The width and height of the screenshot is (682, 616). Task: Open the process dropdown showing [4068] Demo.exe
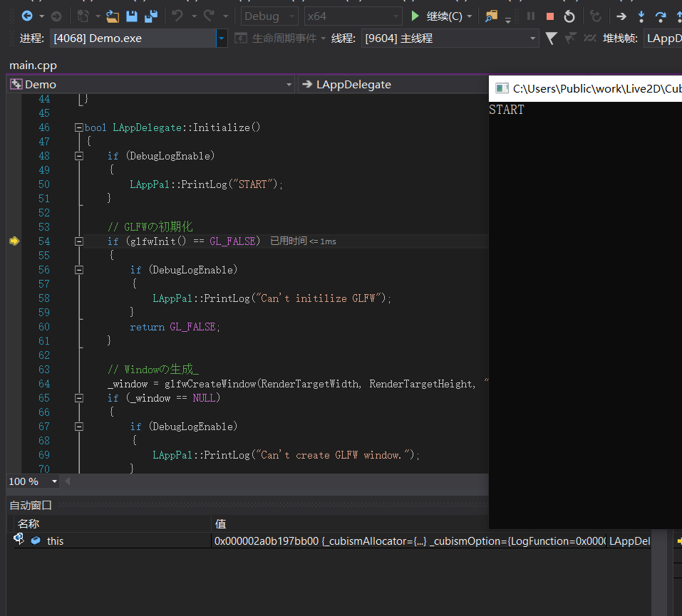click(x=222, y=38)
